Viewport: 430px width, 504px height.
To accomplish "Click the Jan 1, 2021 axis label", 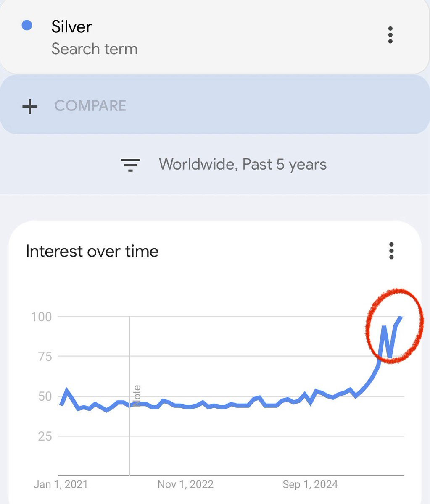I will (x=61, y=484).
